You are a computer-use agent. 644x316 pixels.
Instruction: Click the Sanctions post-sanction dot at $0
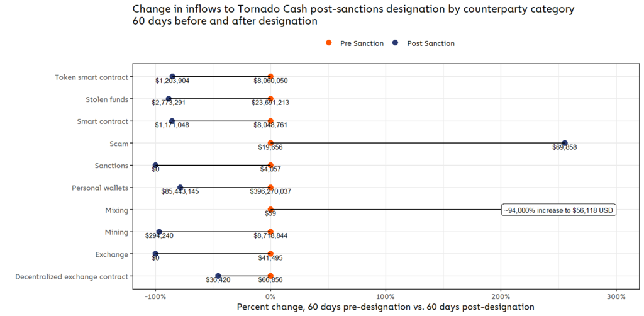[x=155, y=166]
